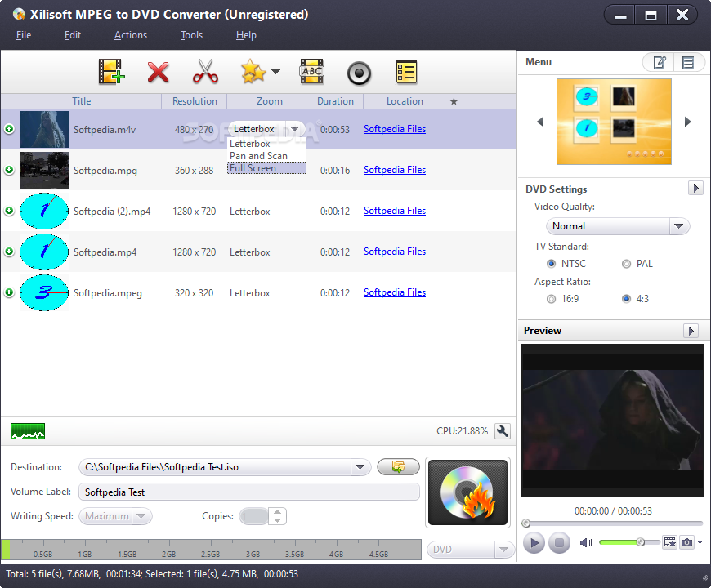
Task: Browse destination folder with folder button
Action: point(398,466)
